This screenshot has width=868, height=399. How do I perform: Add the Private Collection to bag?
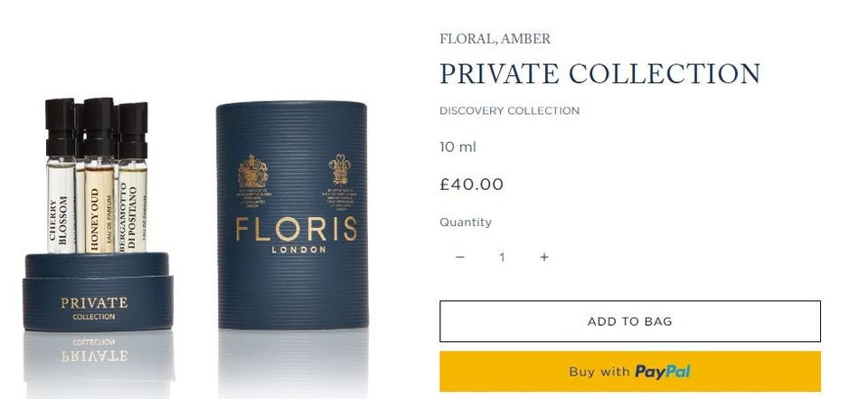pos(630,321)
